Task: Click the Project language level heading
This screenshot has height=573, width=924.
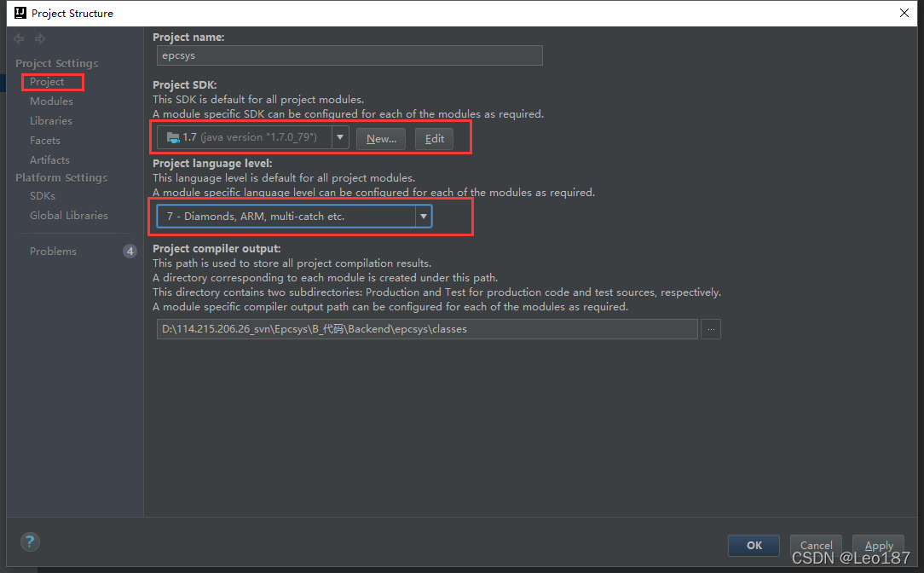Action: 212,164
